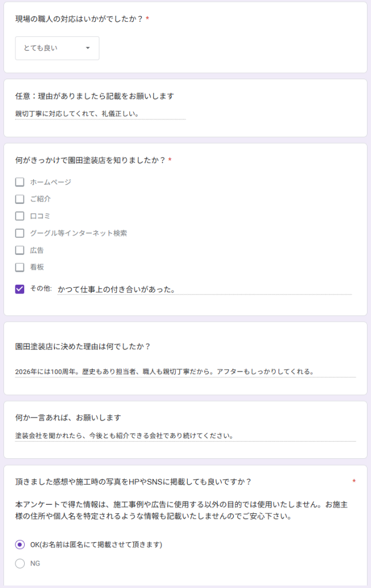Click the 広告 option label
The width and height of the screenshot is (371, 588).
click(x=37, y=250)
